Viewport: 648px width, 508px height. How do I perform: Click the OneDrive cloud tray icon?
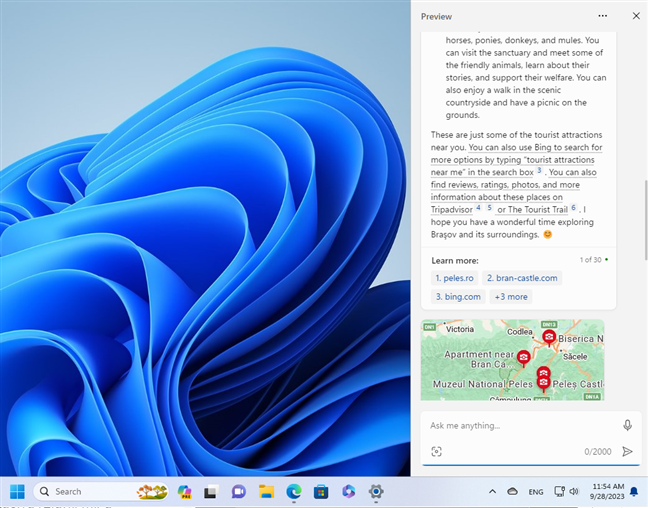pyautogui.click(x=512, y=491)
